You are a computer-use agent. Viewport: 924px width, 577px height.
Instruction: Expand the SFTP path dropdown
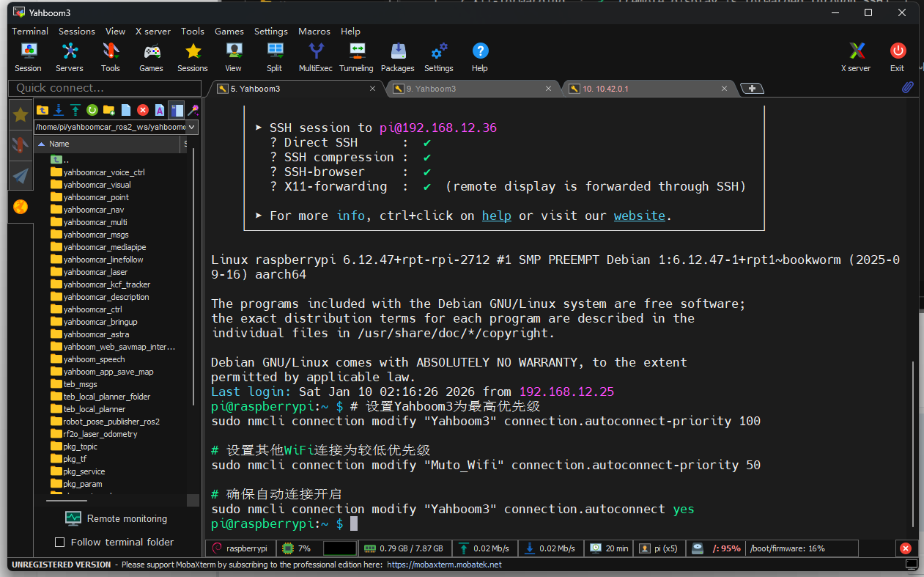tap(193, 127)
